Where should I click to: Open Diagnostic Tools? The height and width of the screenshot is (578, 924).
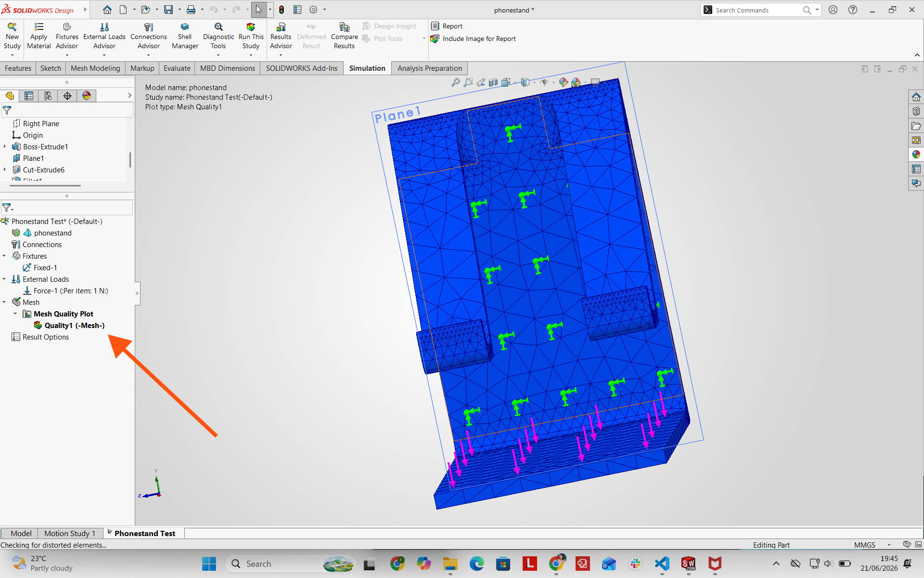(x=218, y=37)
